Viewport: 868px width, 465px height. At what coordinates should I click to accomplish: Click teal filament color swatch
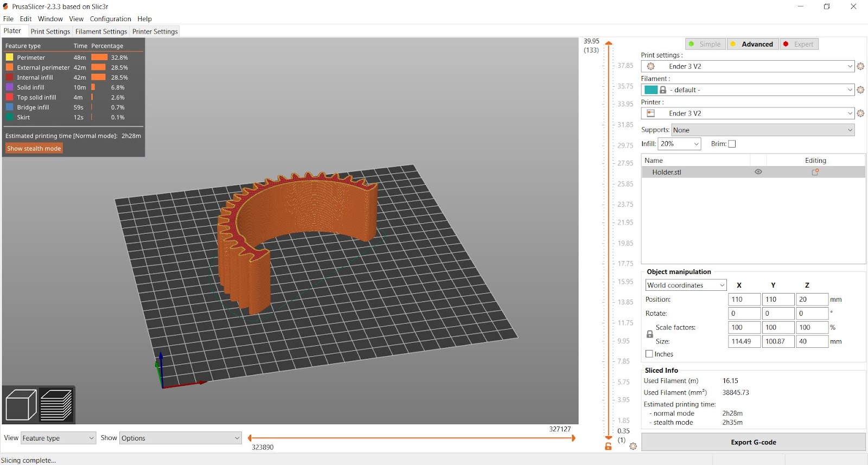pyautogui.click(x=651, y=90)
